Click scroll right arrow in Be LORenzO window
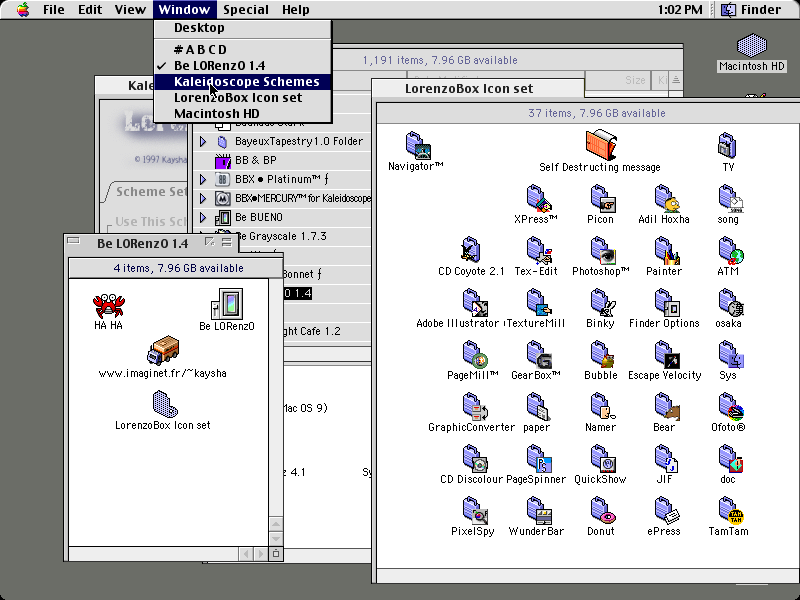Viewport: 800px width, 600px height. tap(260, 554)
